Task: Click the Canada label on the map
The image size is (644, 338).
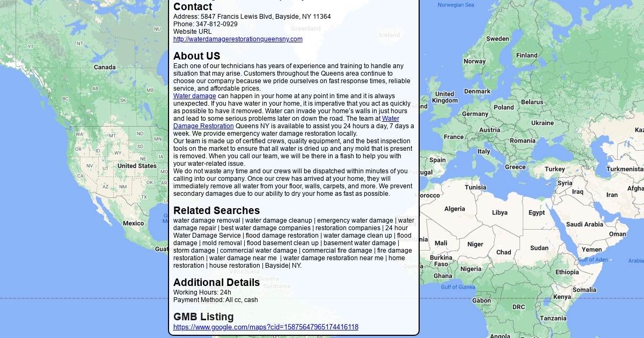Action: (105, 67)
